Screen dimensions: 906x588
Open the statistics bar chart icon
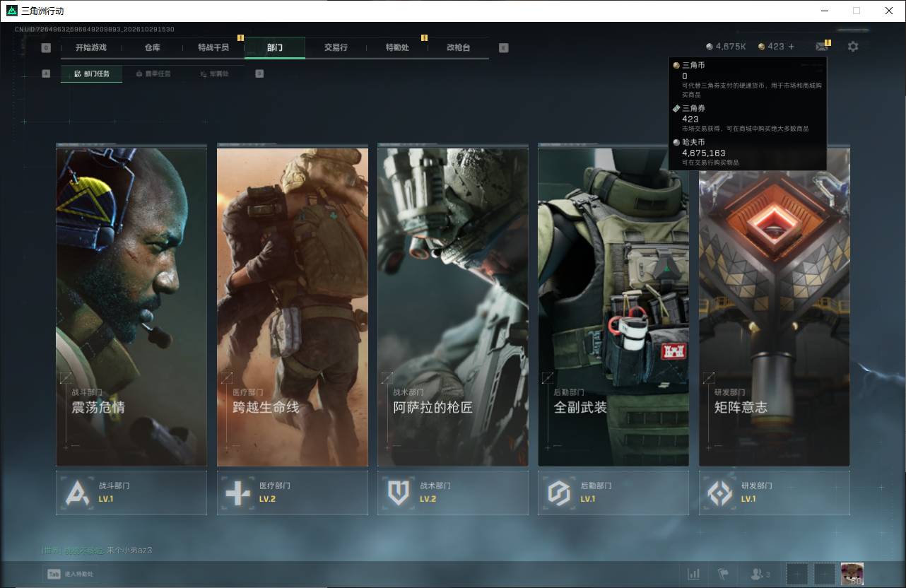point(694,574)
